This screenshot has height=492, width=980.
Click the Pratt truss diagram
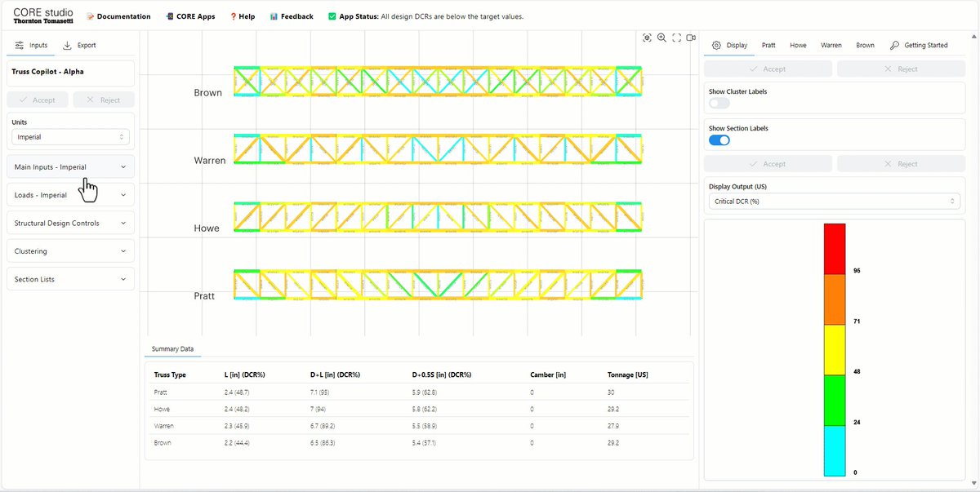[x=438, y=285]
